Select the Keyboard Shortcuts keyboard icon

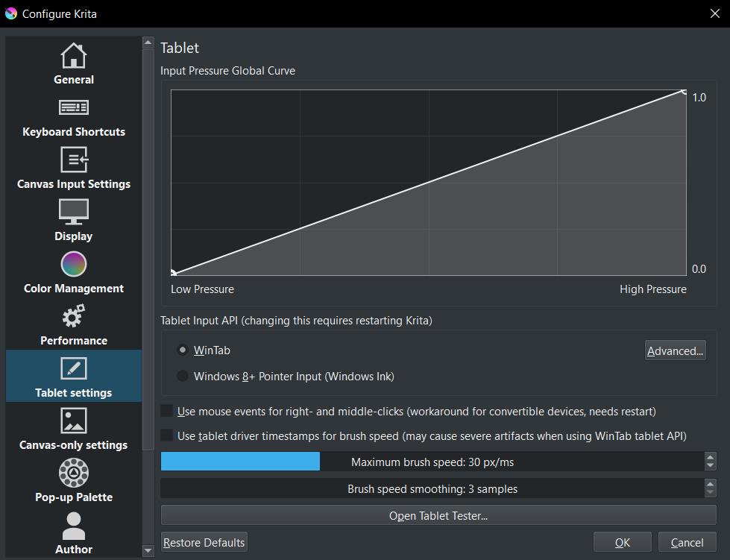pos(73,108)
